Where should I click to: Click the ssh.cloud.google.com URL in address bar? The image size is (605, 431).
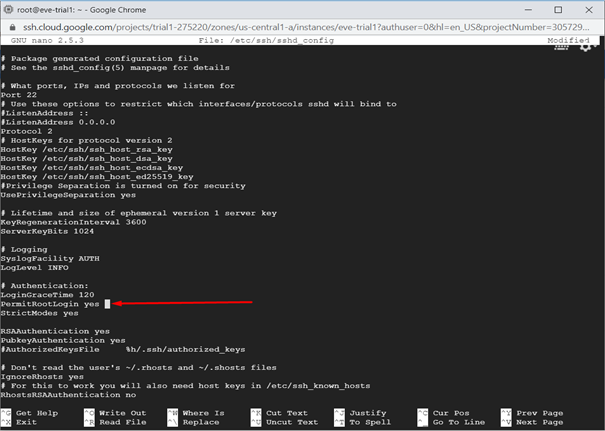tap(306, 27)
